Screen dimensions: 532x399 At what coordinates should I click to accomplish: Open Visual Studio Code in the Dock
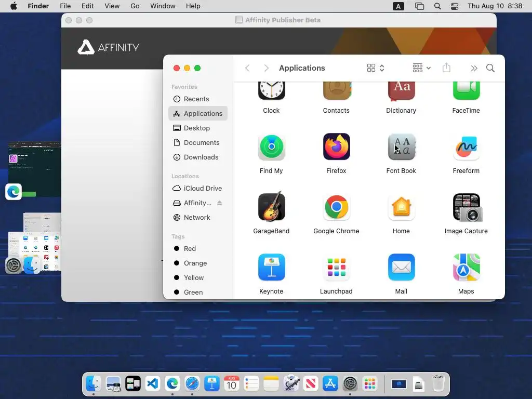pyautogui.click(x=153, y=384)
